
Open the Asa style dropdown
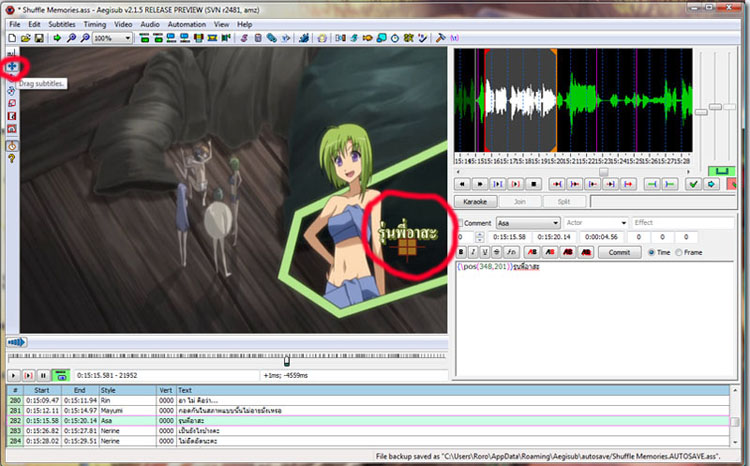point(527,223)
